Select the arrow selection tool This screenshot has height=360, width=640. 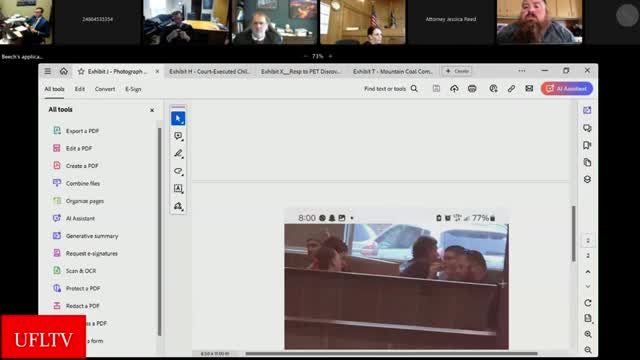point(178,118)
